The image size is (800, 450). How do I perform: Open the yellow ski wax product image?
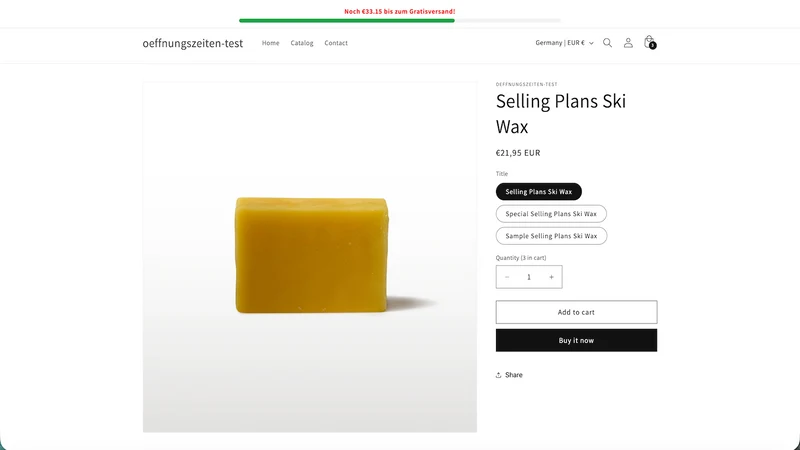(x=310, y=257)
